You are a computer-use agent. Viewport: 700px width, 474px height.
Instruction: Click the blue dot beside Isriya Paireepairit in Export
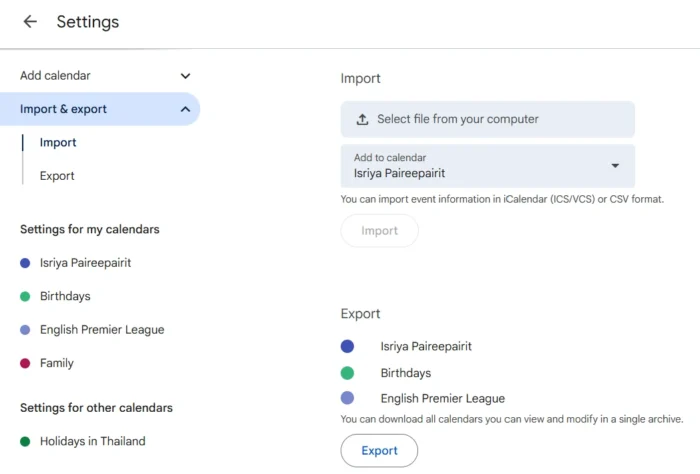point(347,346)
